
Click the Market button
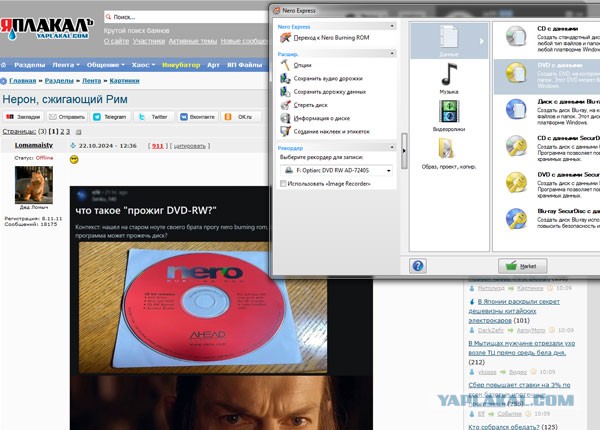522,266
